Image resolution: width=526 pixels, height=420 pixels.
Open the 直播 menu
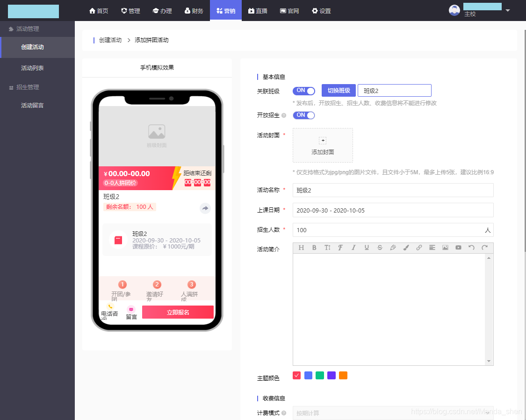[258, 11]
